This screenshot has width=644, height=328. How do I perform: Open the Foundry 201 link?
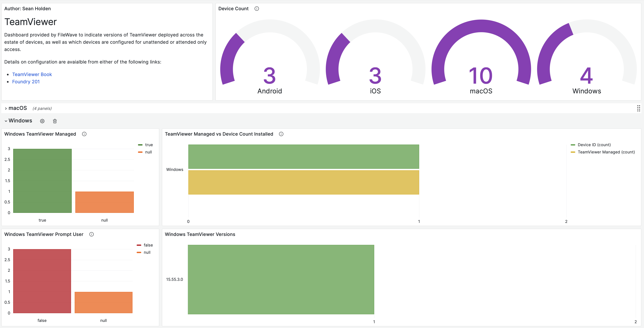(x=26, y=82)
